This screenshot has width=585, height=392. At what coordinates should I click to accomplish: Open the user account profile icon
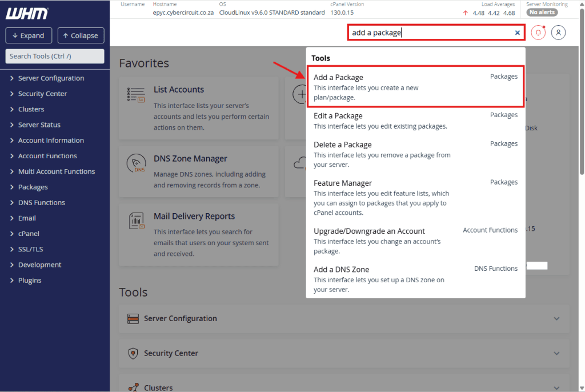558,33
